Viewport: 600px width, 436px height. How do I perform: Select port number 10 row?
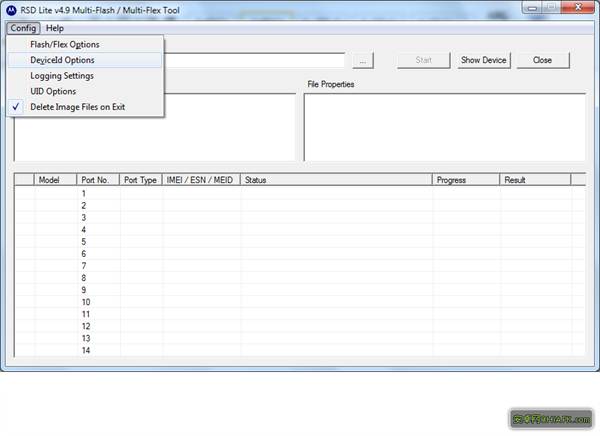tap(300, 302)
